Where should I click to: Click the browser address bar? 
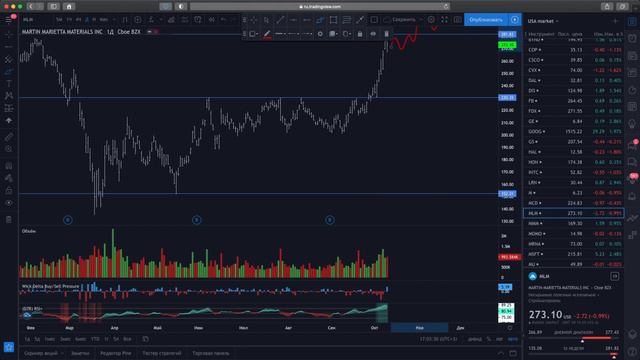pos(320,7)
